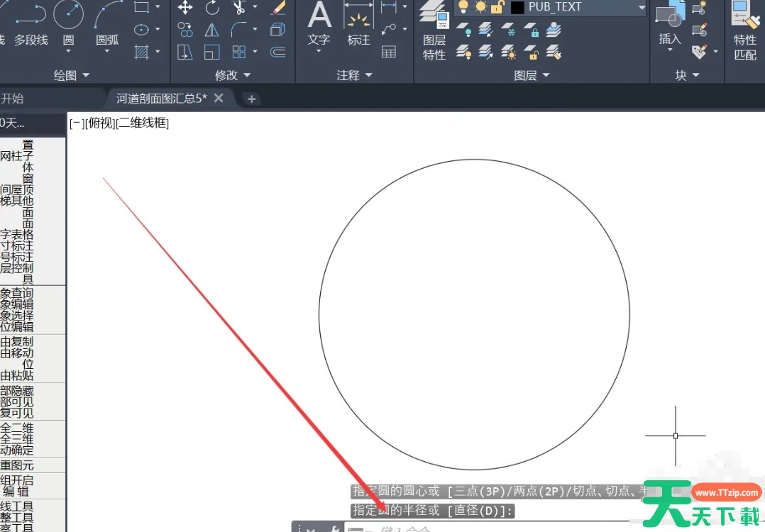The height and width of the screenshot is (532, 765).
Task: Select the leader annotation tool
Action: coord(389,30)
